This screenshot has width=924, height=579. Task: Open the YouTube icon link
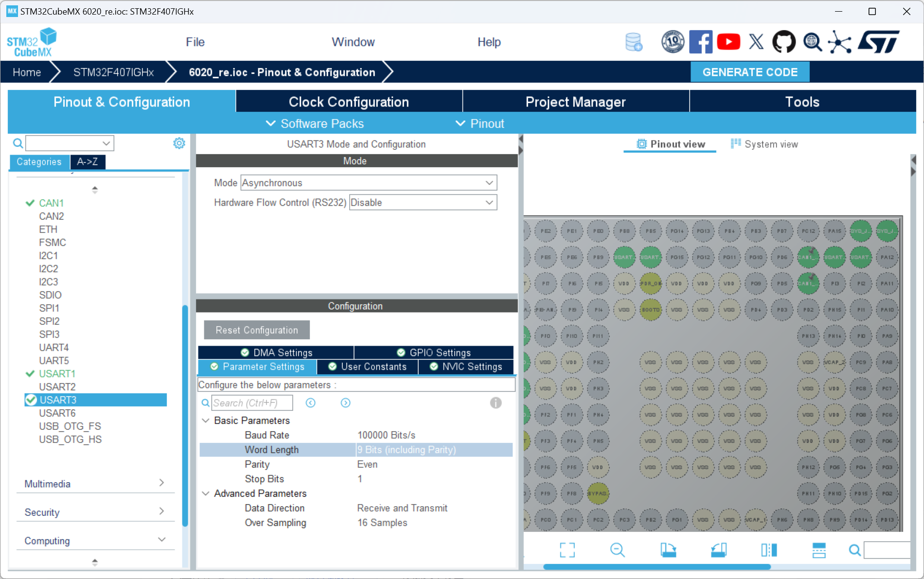tap(729, 42)
